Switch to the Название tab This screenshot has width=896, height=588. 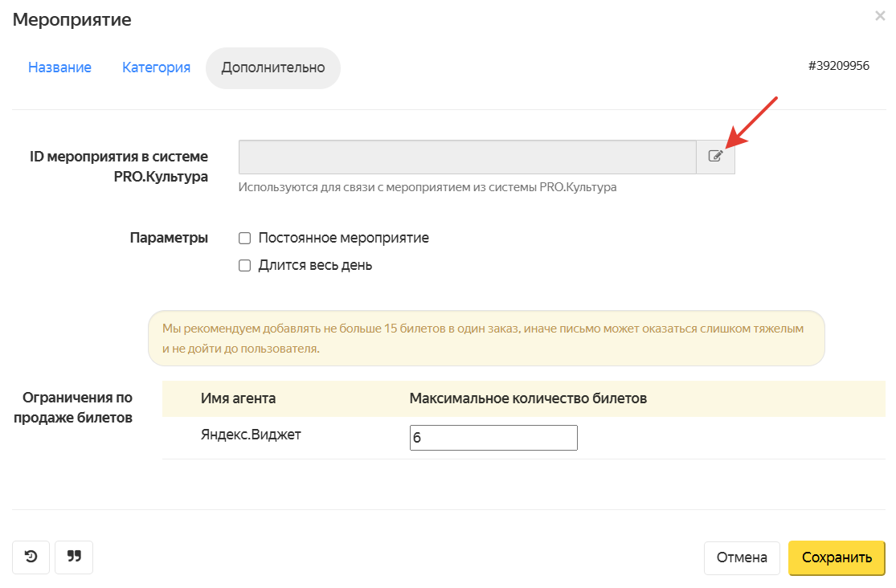click(59, 67)
